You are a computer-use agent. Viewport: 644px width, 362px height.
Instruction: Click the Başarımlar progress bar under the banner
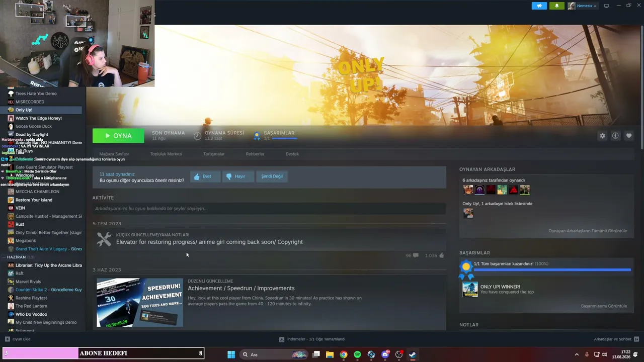pyautogui.click(x=284, y=138)
